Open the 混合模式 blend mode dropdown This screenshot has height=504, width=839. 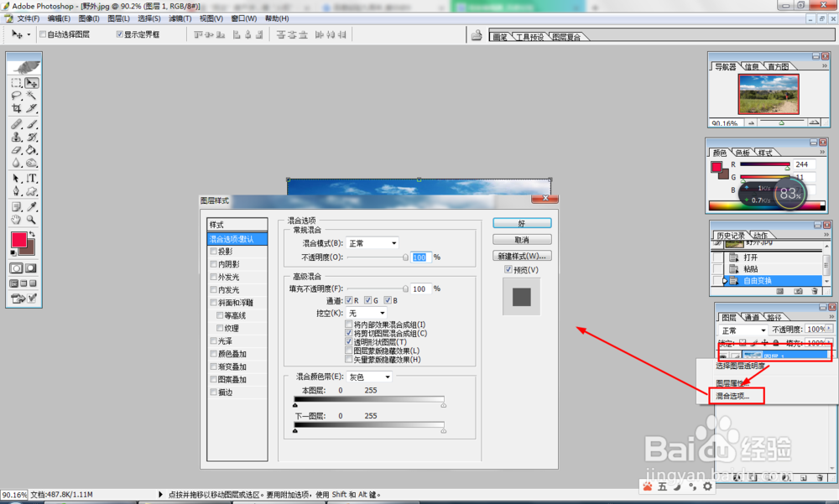coord(373,243)
